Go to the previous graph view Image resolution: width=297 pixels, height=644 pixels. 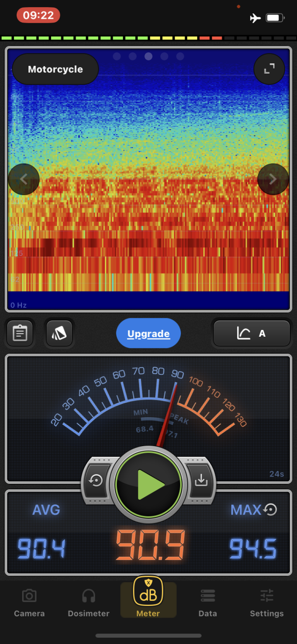click(24, 179)
